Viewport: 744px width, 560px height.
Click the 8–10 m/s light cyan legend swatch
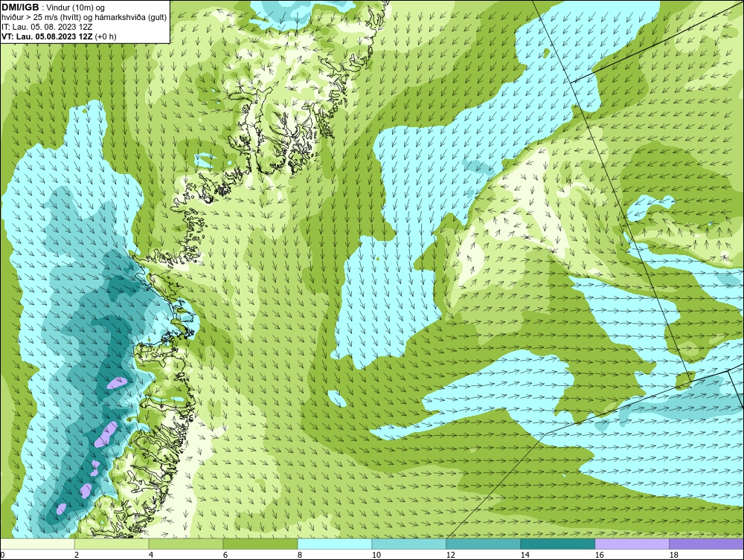point(335,544)
